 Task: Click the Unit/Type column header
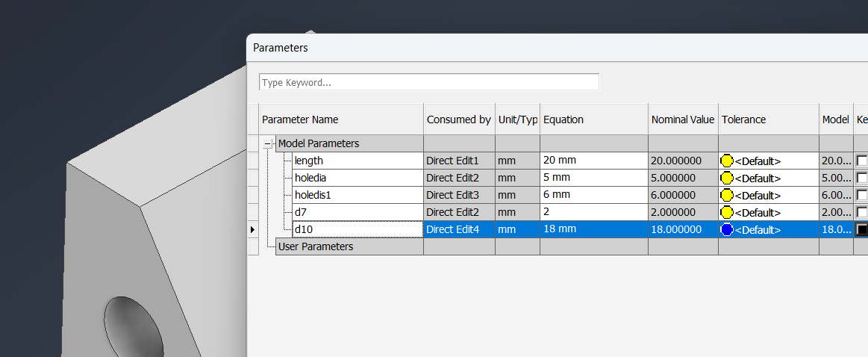pos(517,119)
